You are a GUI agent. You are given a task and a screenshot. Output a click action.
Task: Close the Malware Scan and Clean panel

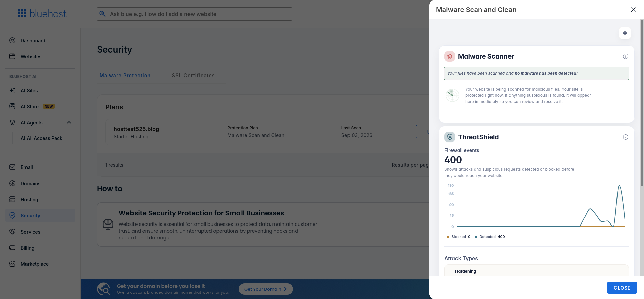coord(633,10)
